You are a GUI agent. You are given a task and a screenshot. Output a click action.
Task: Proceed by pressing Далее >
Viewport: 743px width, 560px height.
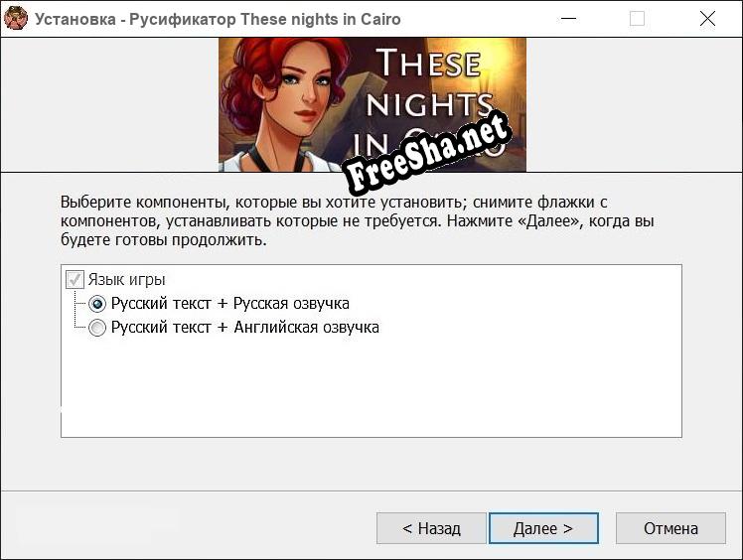(x=543, y=528)
